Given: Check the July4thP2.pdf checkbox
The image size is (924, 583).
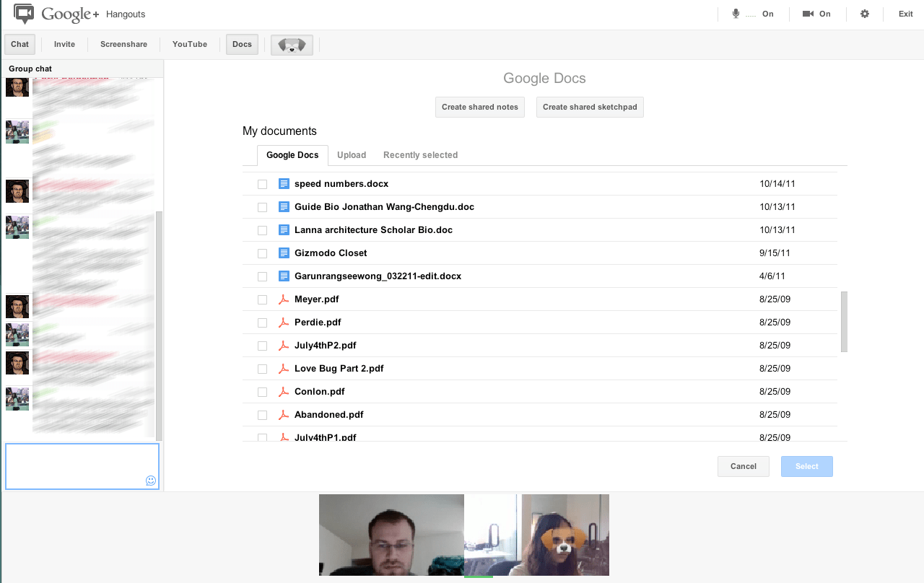Looking at the screenshot, I should [x=262, y=346].
